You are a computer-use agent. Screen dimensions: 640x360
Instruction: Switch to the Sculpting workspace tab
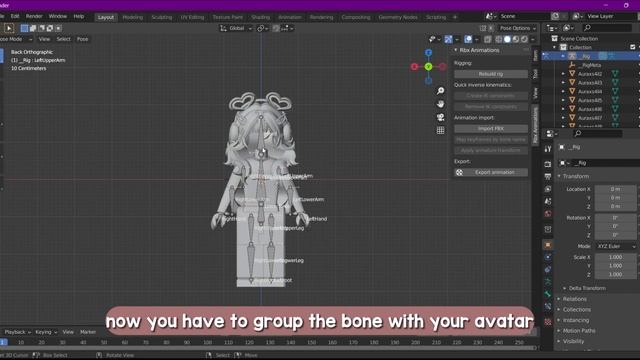click(x=162, y=17)
